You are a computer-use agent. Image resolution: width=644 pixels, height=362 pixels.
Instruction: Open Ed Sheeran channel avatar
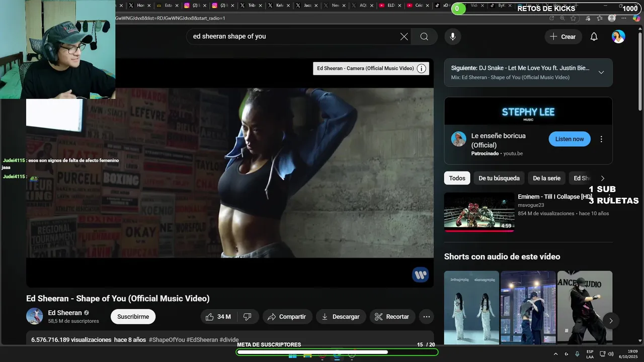pyautogui.click(x=35, y=316)
